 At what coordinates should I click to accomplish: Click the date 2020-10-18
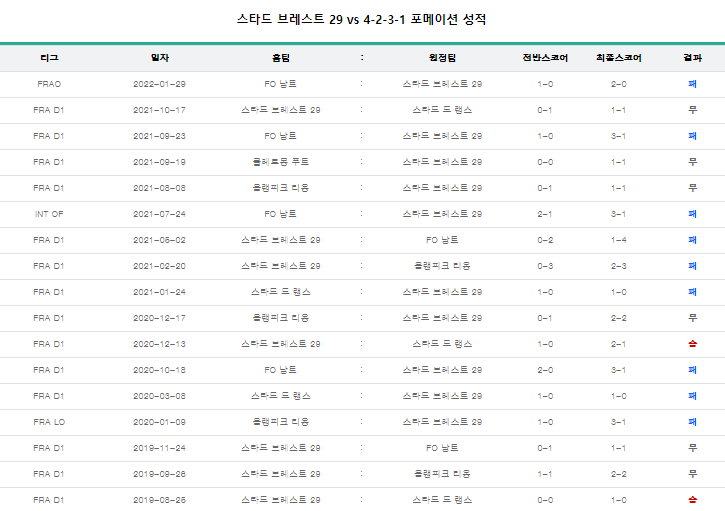[x=160, y=370]
